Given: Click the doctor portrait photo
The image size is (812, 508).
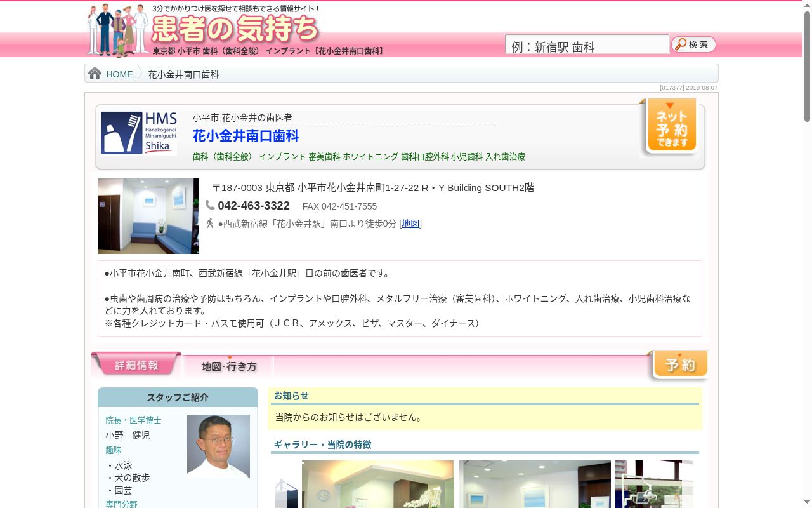Looking at the screenshot, I should tap(218, 446).
